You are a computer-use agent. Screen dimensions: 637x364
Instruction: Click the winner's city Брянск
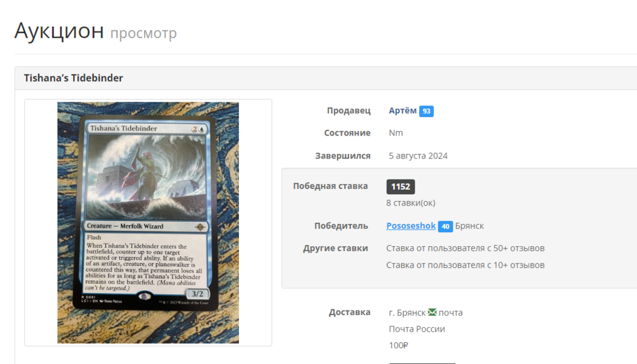pos(469,226)
